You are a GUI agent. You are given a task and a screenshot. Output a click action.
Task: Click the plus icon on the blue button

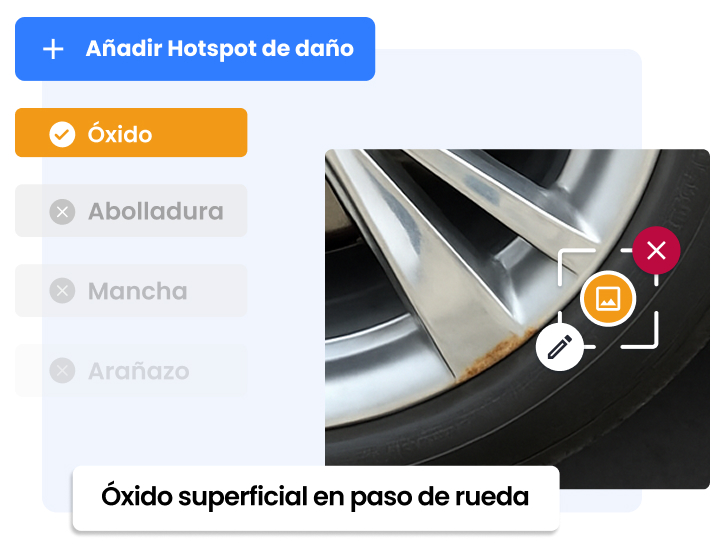coord(53,49)
